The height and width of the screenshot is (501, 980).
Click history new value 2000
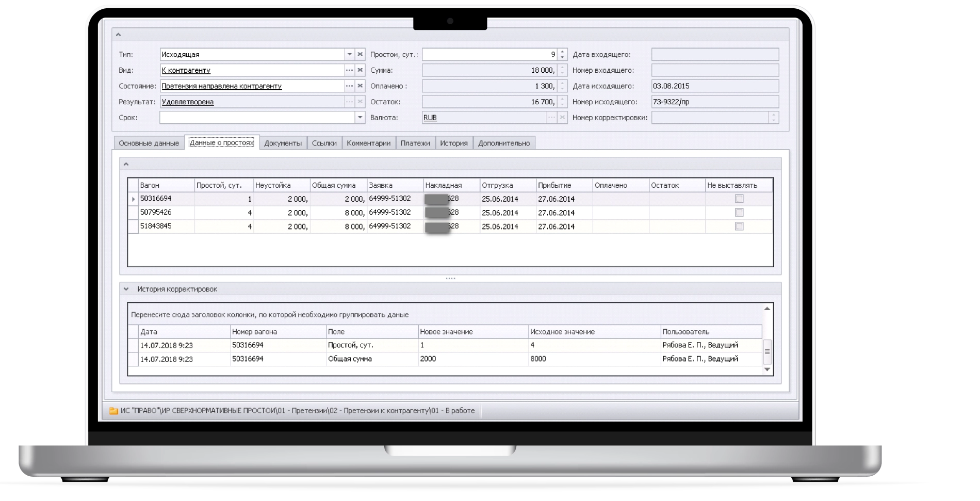pos(473,359)
